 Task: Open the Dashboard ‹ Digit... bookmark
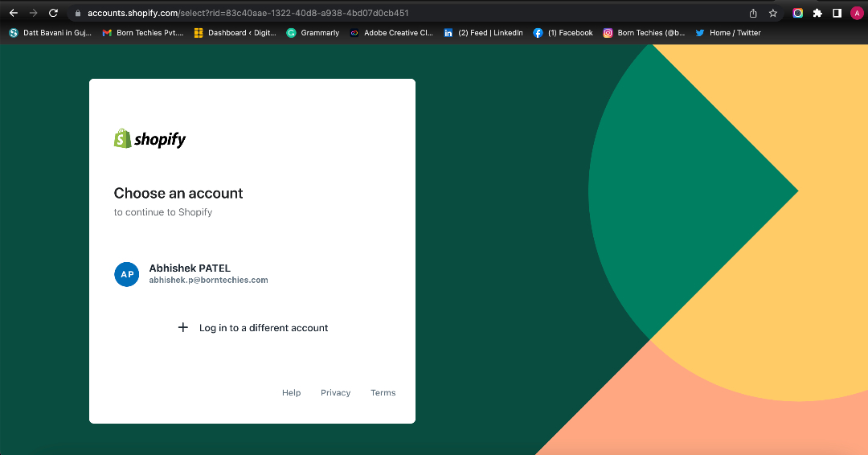pos(235,33)
